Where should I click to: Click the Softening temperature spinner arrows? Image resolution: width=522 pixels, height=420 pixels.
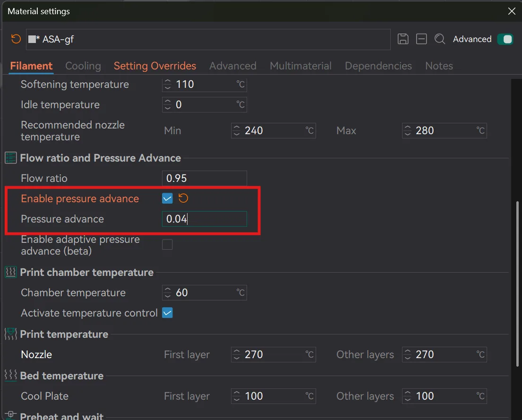pos(168,84)
